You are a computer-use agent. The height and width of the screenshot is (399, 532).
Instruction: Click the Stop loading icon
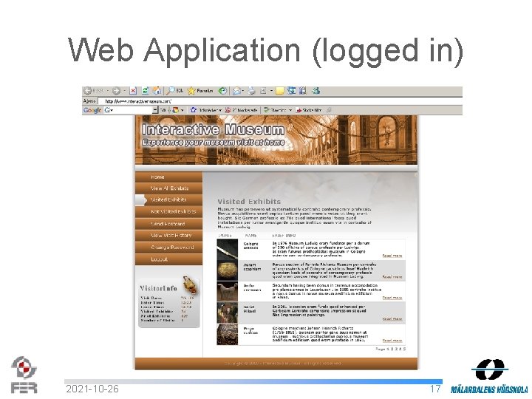pyautogui.click(x=133, y=91)
